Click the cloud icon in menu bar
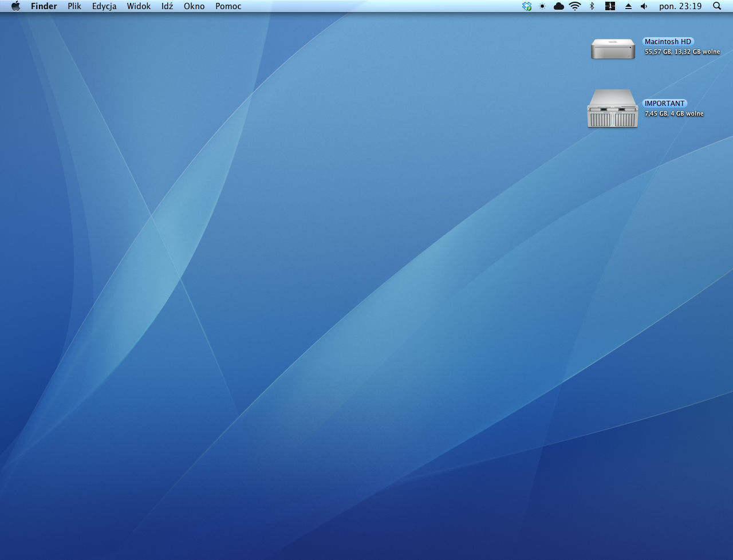 pyautogui.click(x=558, y=6)
